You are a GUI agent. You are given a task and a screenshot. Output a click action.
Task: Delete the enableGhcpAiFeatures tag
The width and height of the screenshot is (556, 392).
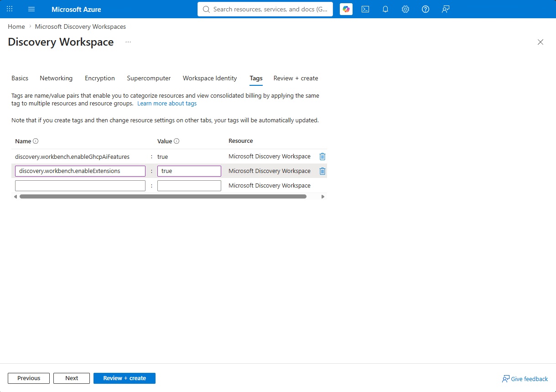click(322, 157)
